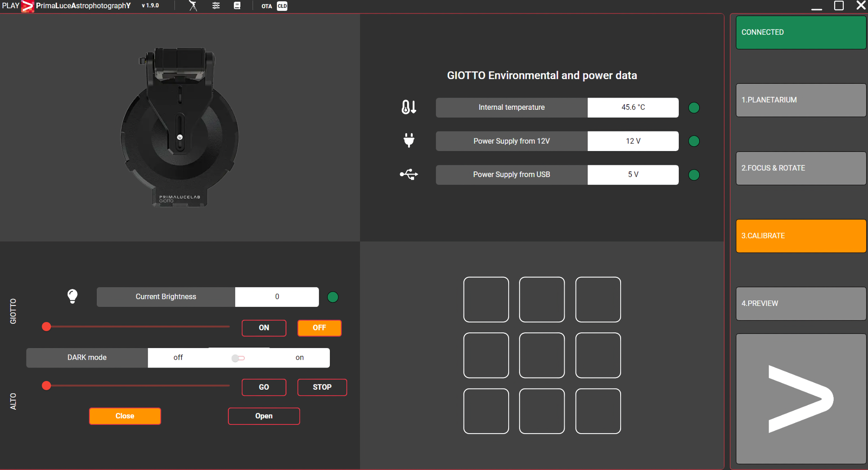Click the bottom-right grid tile
The height and width of the screenshot is (470, 868).
point(598,411)
